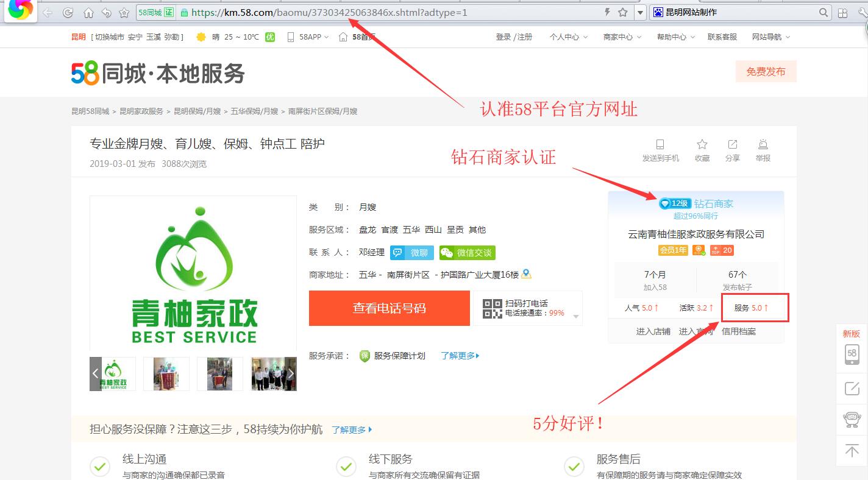Click the undo/restore closed tab icon
Screen dimensions: 868x480
pyautogui.click(x=106, y=12)
